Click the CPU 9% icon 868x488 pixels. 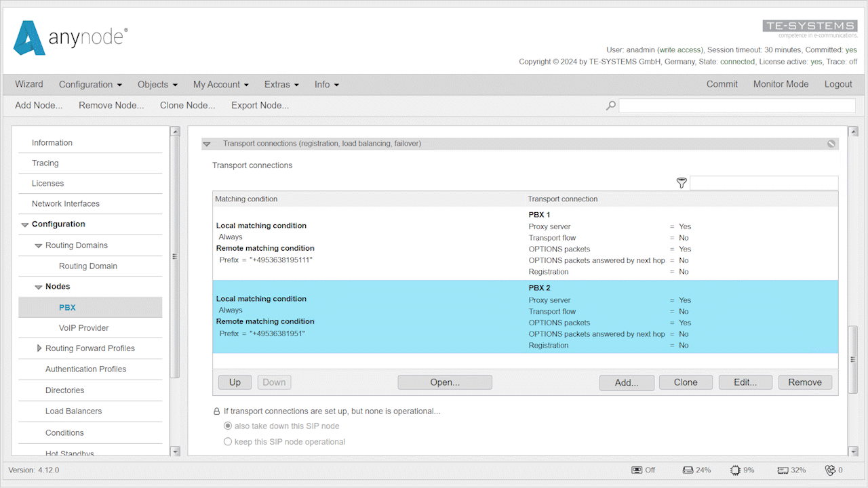735,470
